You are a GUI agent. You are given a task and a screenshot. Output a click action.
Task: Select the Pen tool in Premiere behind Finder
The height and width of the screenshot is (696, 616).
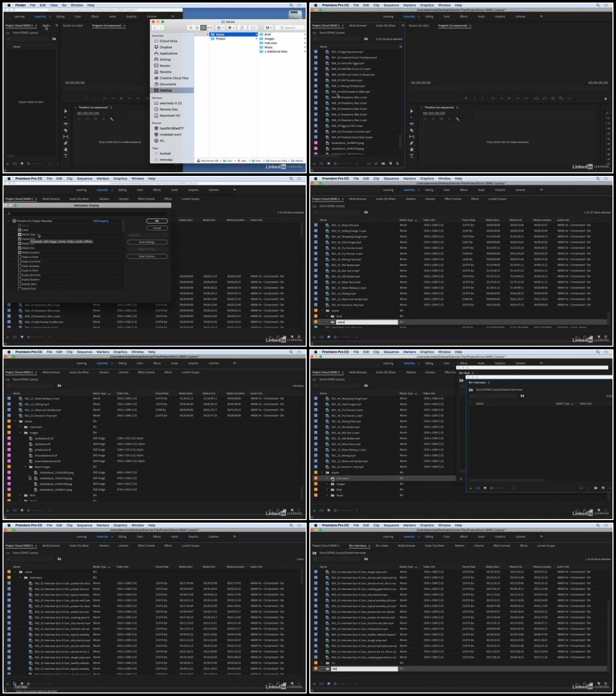coord(66,143)
